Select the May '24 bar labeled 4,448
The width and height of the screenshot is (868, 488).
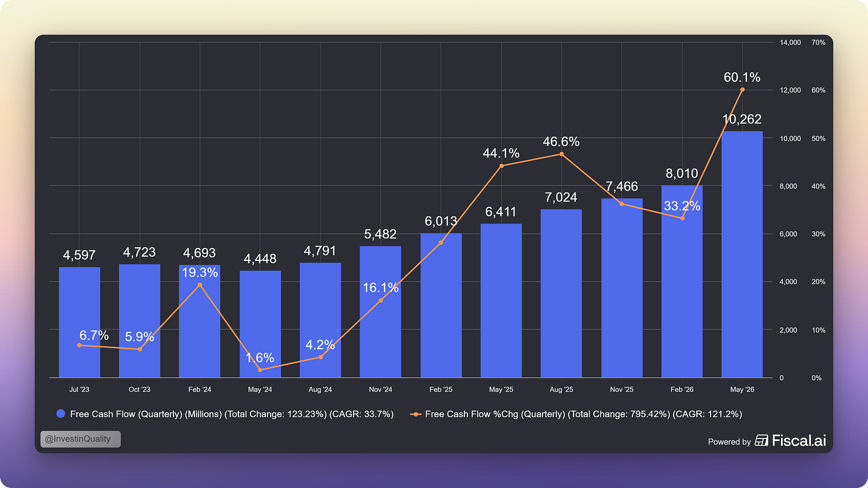tap(260, 324)
